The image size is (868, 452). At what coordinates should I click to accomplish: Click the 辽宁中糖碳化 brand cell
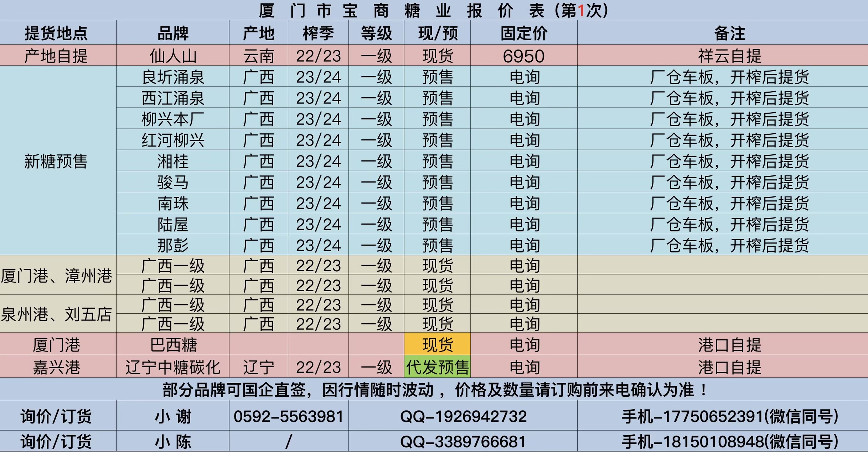pos(173,367)
